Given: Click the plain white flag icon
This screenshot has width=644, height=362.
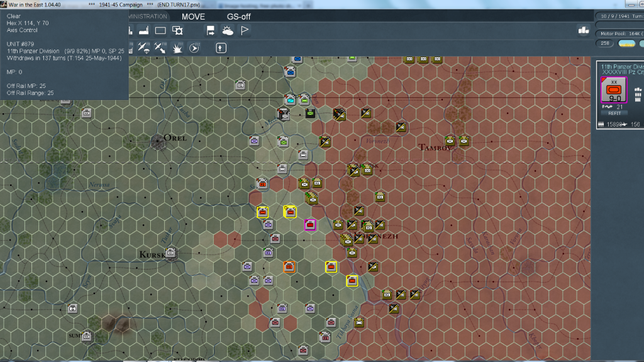Looking at the screenshot, I should point(245,30).
